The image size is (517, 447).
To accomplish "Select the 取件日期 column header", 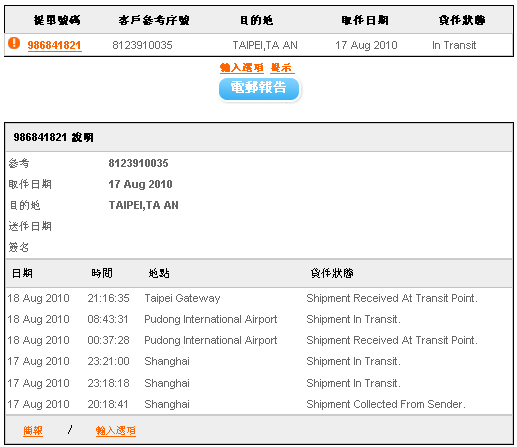I will click(365, 20).
